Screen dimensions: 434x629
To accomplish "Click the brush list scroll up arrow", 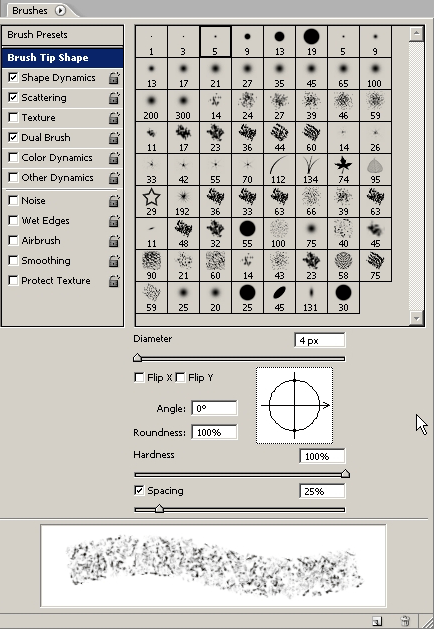I will click(x=416, y=33).
